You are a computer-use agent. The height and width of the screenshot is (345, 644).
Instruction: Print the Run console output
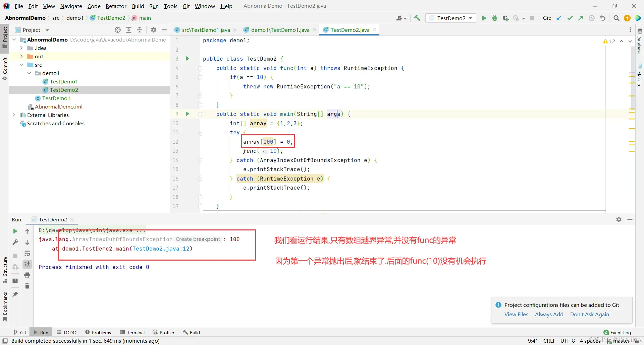click(x=28, y=275)
